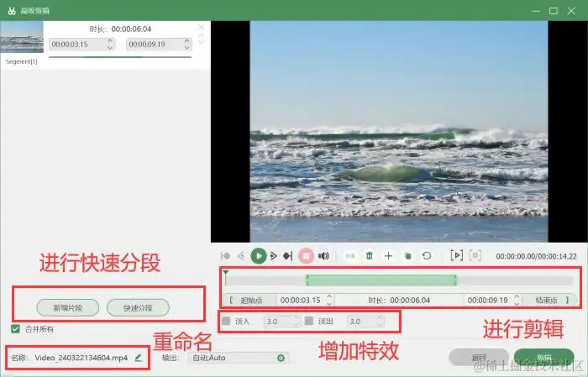Click the file name Video_240322134604.mp4

pyautogui.click(x=81, y=358)
